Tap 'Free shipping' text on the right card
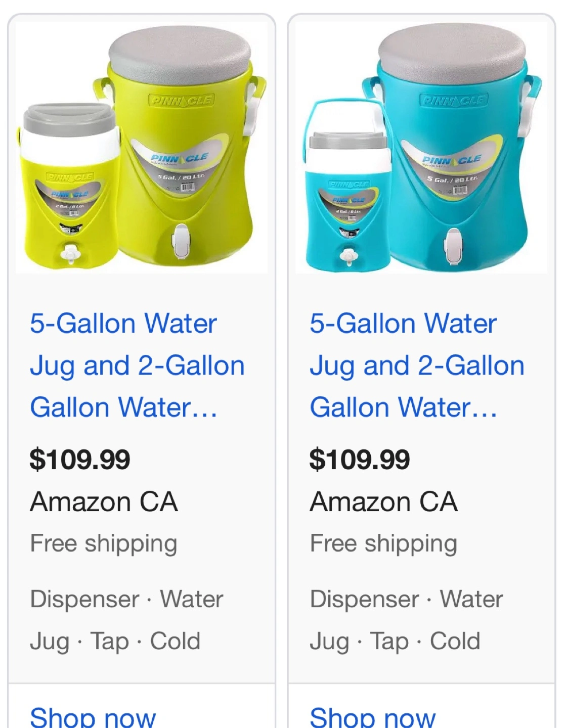Image resolution: width=565 pixels, height=728 pixels. pyautogui.click(x=383, y=544)
